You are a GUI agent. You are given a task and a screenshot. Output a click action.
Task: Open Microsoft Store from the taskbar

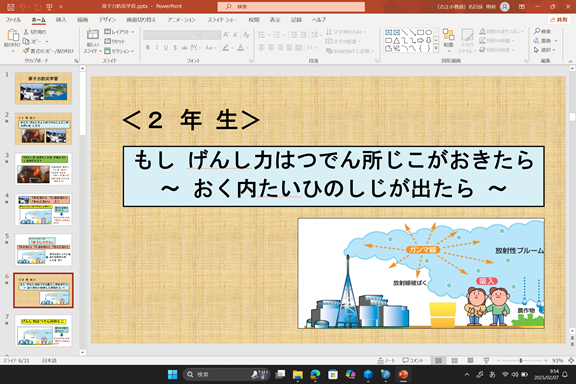tap(333, 374)
